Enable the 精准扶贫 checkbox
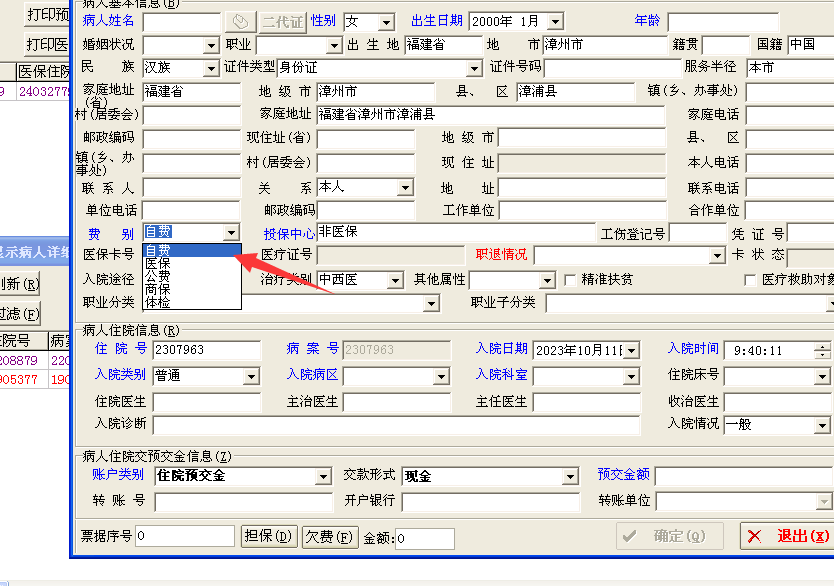834x586 pixels. click(x=570, y=280)
